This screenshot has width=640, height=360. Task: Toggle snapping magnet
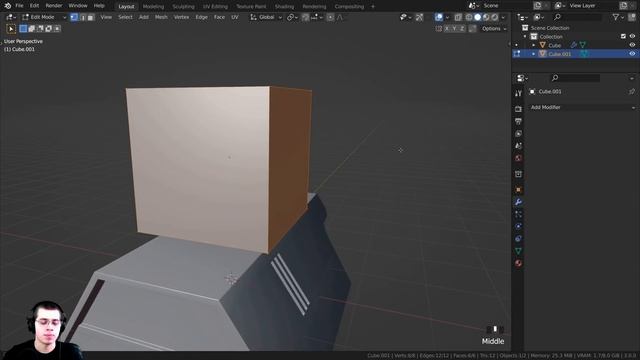tap(305, 17)
